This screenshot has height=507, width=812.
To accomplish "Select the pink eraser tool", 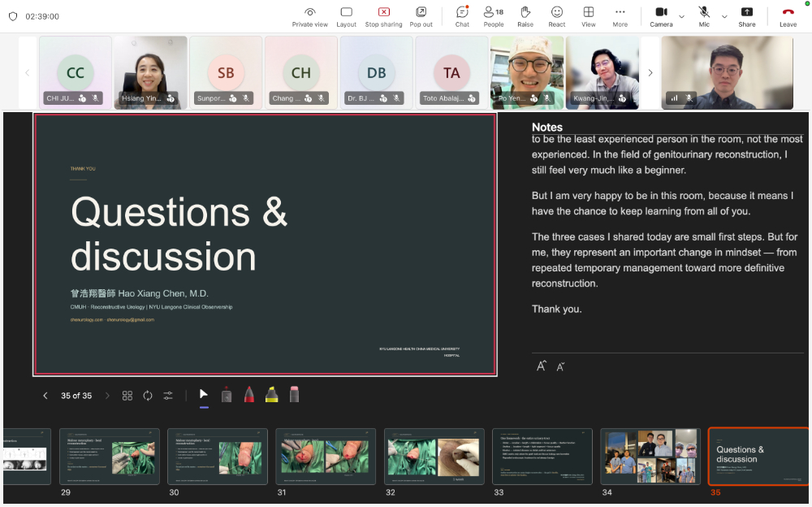I will [294, 395].
